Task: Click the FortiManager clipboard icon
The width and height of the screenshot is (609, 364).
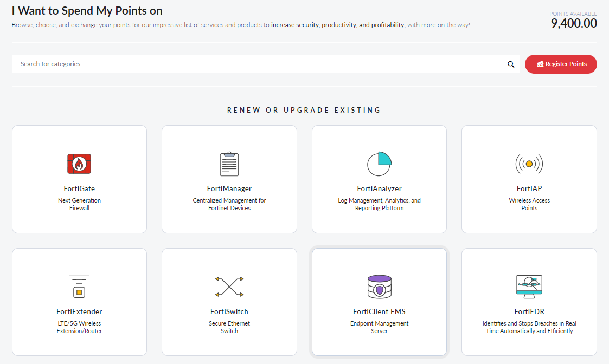Action: 229,164
